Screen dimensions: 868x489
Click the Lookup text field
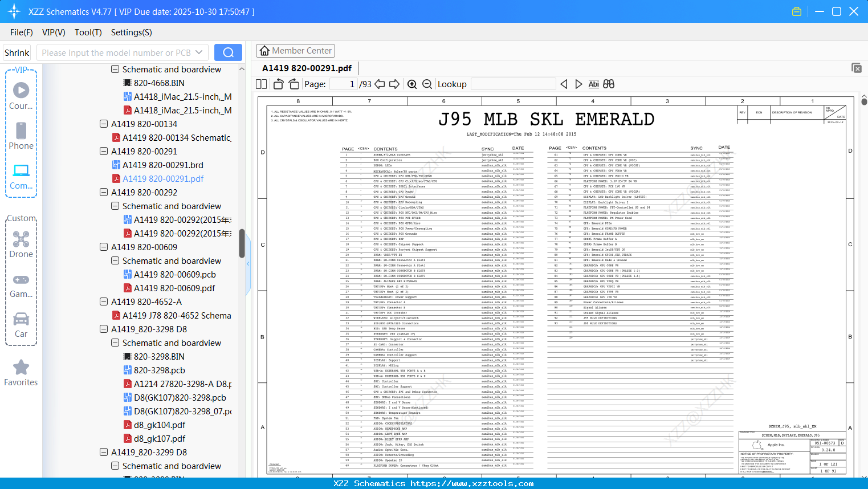coord(514,84)
